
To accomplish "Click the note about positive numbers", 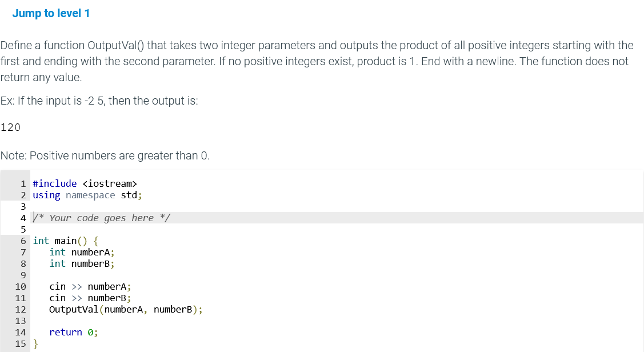I will point(105,155).
